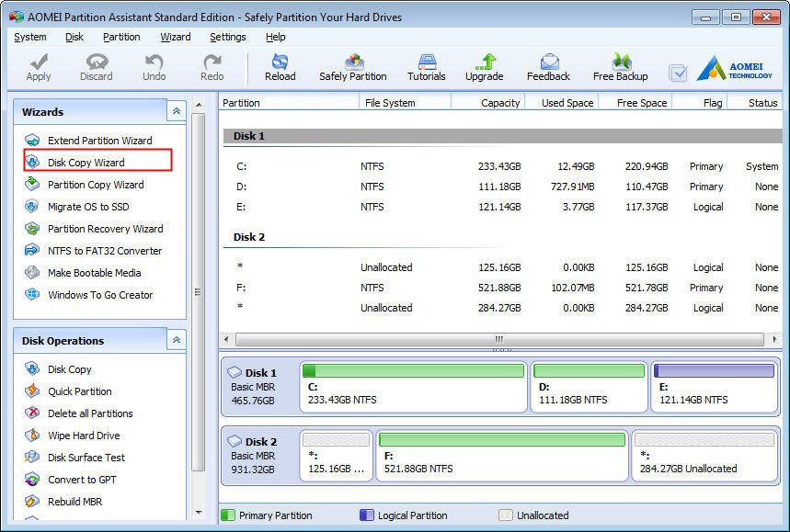Click horizontal scrollbar left arrow
The image size is (790, 532).
227,339
